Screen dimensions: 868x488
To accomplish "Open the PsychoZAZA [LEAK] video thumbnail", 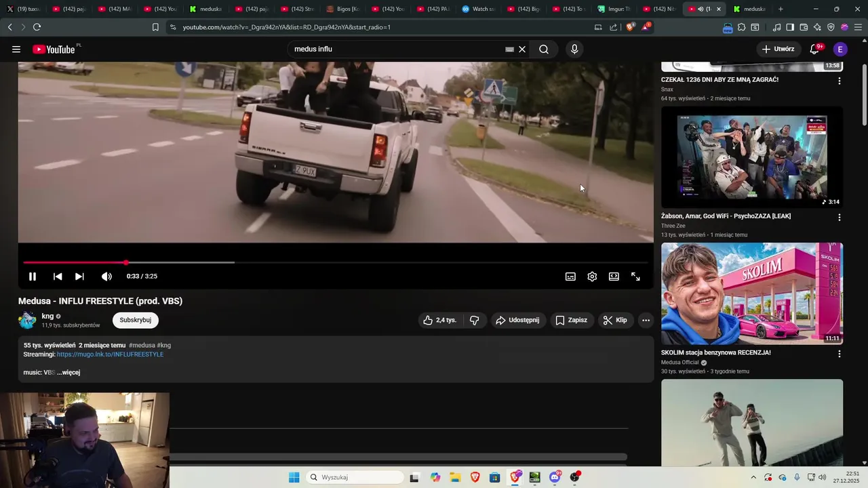I will point(752,157).
